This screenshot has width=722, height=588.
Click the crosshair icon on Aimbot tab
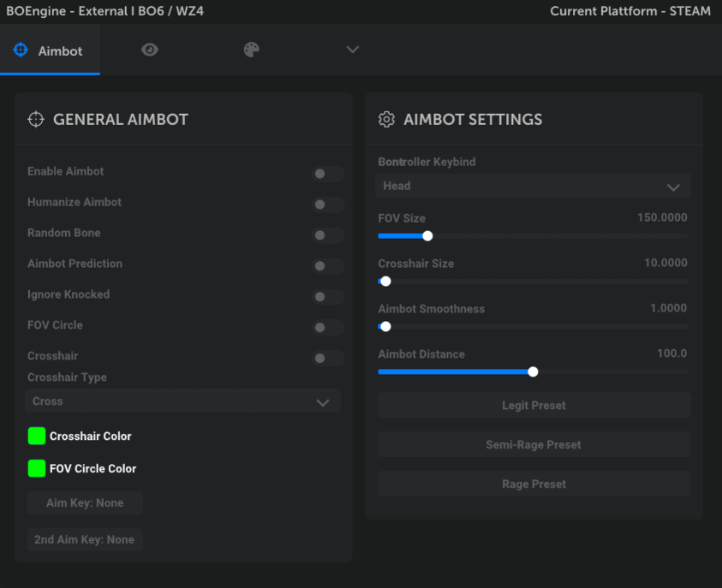click(x=21, y=50)
